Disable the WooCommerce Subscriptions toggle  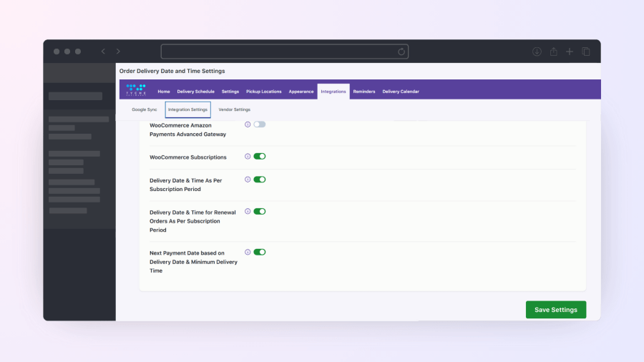click(x=259, y=156)
